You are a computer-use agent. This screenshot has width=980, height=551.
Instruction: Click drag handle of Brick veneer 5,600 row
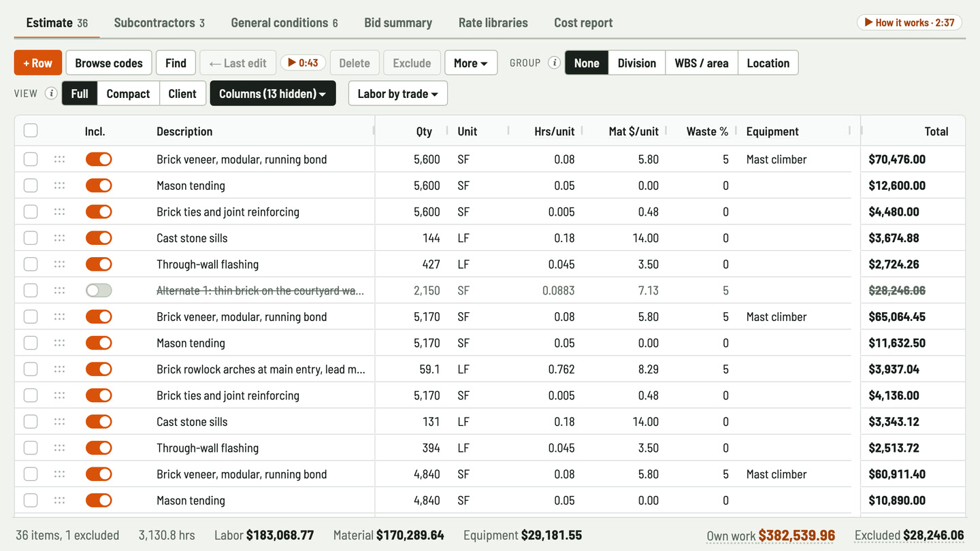point(59,159)
